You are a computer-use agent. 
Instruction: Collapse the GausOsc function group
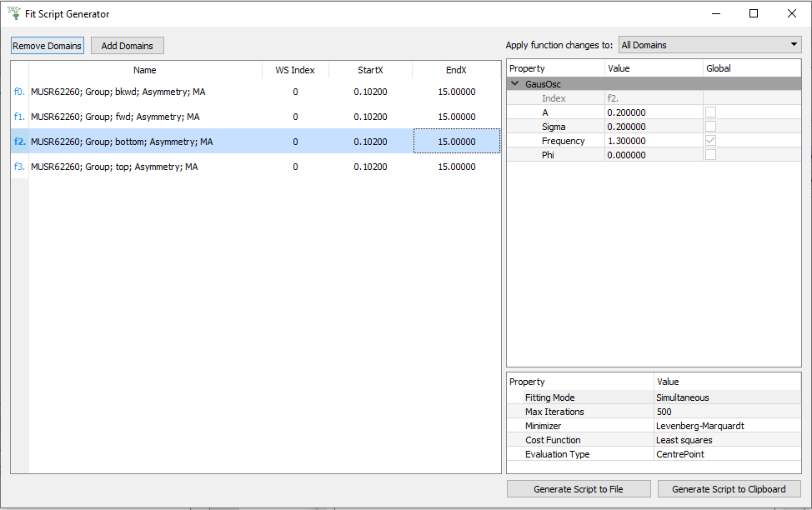[515, 84]
